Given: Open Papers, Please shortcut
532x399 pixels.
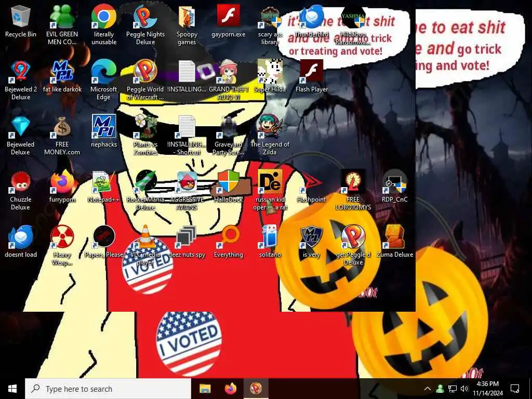Looking at the screenshot, I should 104,242.
